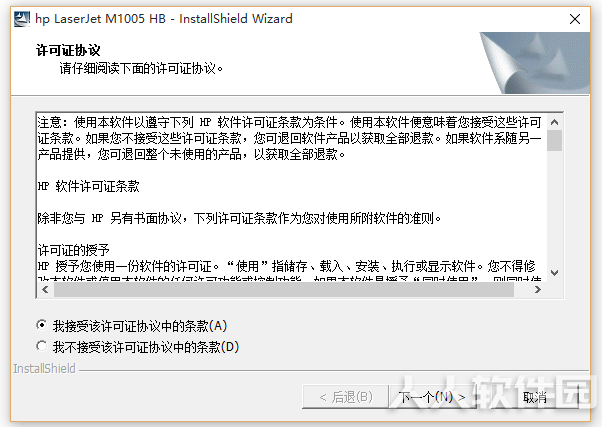Click horizontal scrollbar right arrow
Screen dimensions: 602x427
coord(538,289)
